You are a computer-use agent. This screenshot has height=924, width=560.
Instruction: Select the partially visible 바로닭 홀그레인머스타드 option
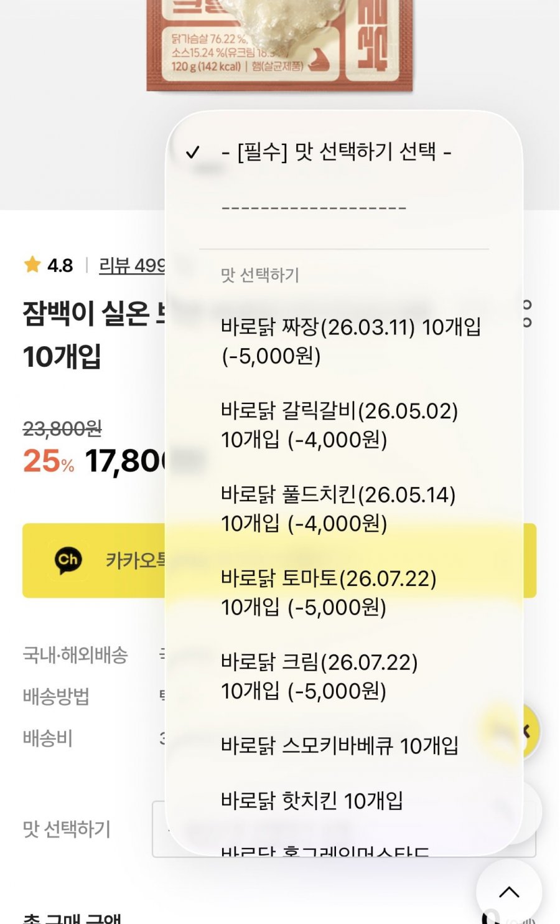pyautogui.click(x=325, y=849)
